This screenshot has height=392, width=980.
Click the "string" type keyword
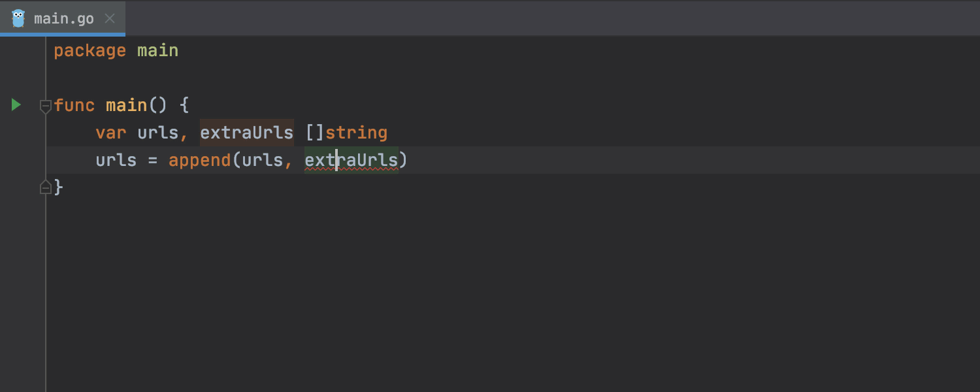(356, 133)
